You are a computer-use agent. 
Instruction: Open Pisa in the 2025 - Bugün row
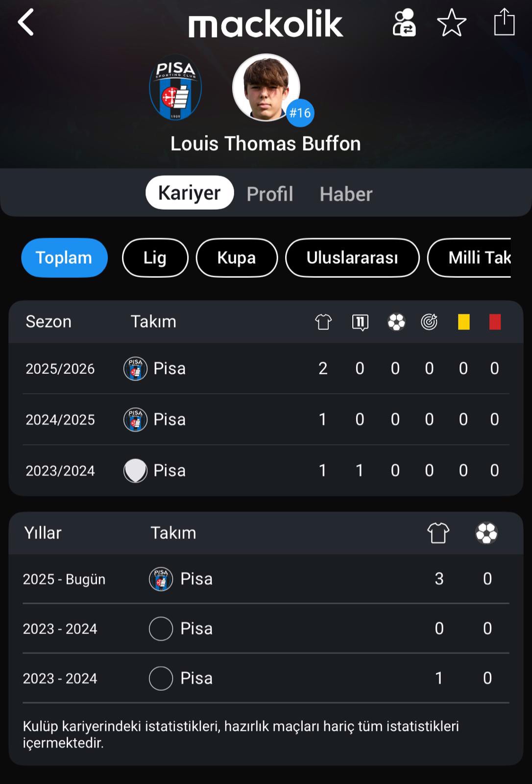(x=196, y=579)
